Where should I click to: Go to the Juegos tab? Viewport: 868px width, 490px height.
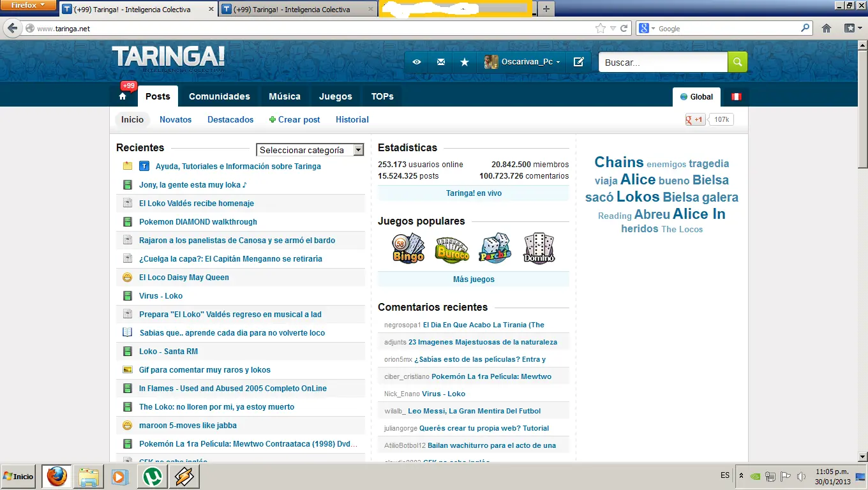tap(336, 96)
